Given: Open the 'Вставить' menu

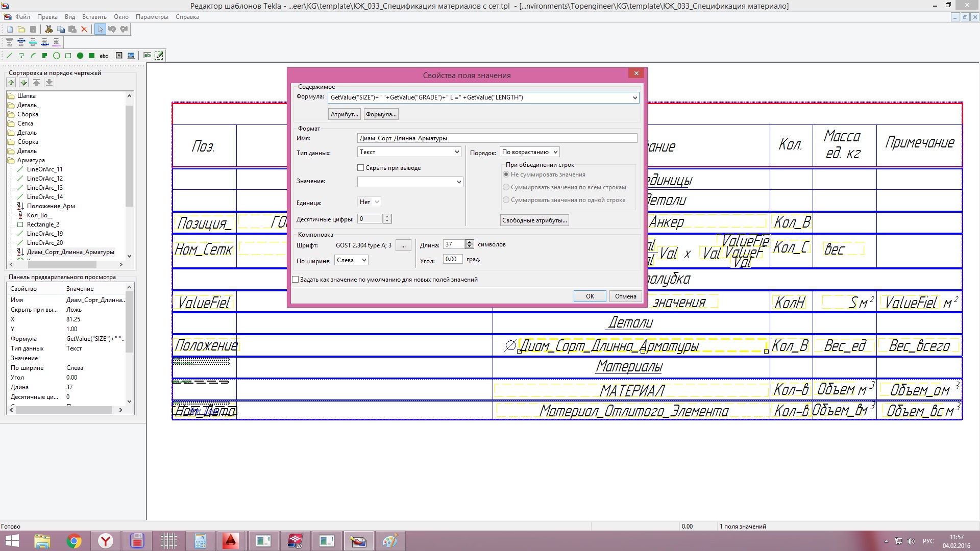Looking at the screenshot, I should point(94,17).
